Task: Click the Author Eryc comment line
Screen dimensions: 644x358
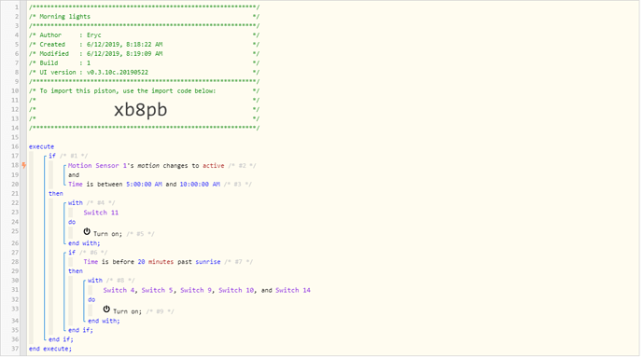Action: pos(144,35)
